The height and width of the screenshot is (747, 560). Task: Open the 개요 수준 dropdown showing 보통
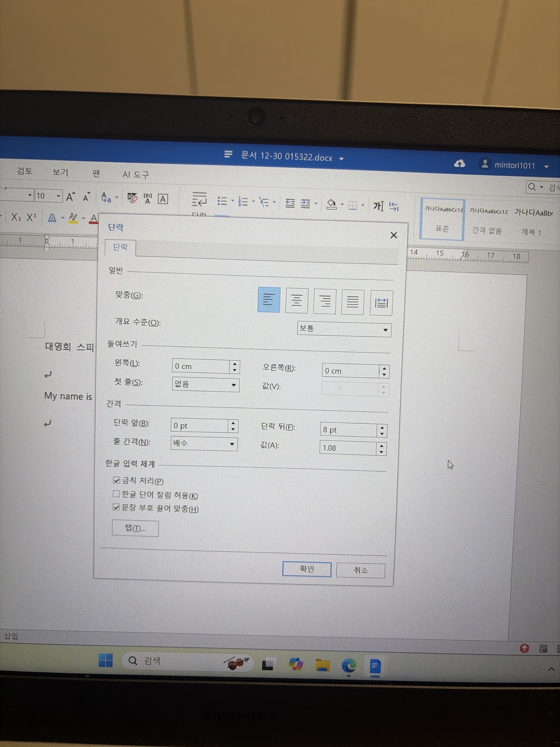(344, 329)
